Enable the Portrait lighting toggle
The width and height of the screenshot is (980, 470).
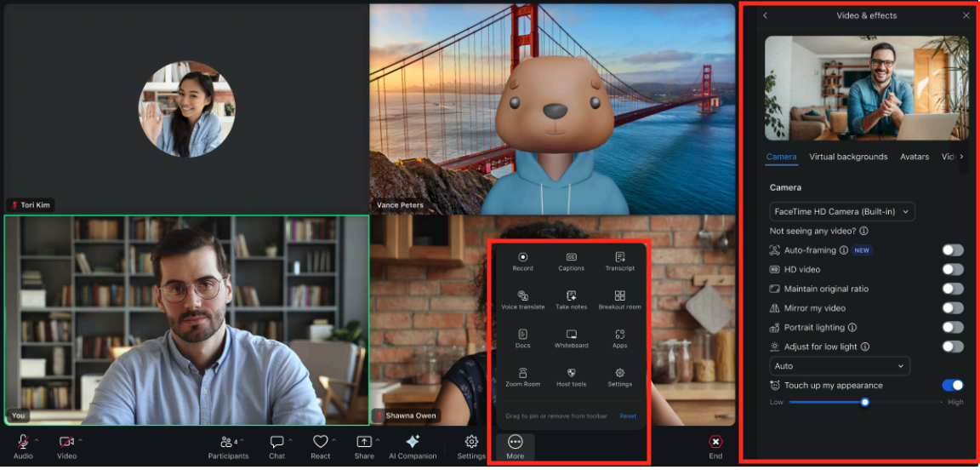coord(953,327)
